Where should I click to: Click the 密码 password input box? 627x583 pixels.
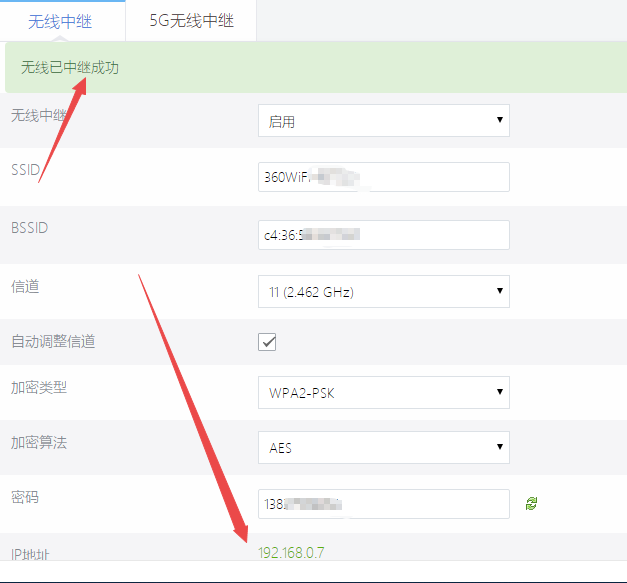pos(384,504)
